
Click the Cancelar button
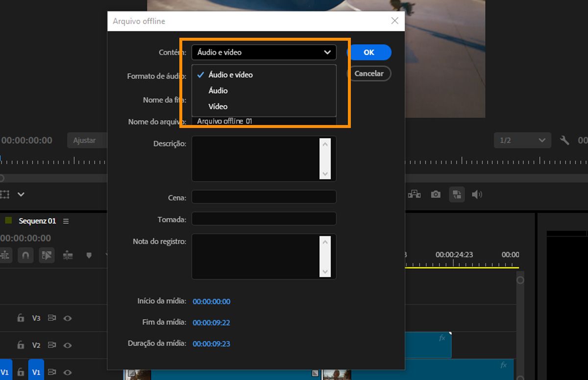[x=369, y=74]
